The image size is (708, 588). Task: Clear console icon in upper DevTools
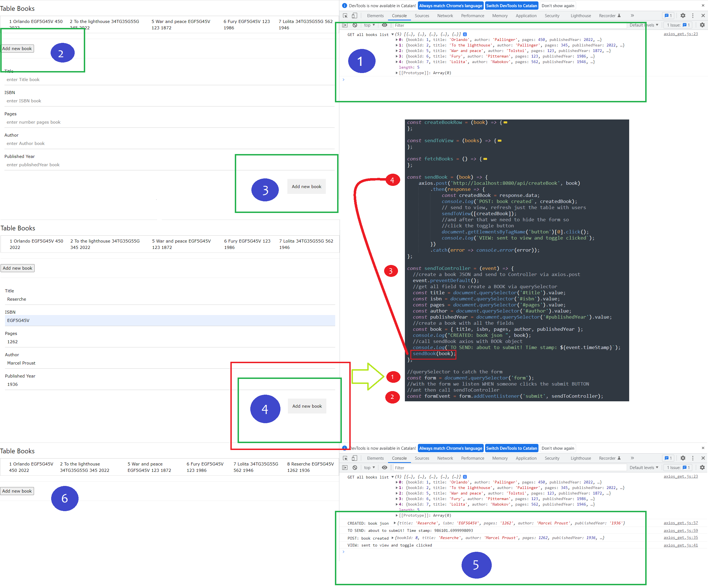coord(355,25)
